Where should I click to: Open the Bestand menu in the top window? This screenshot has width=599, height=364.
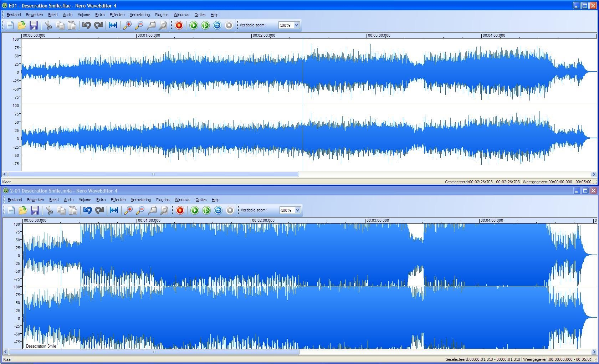pos(14,15)
